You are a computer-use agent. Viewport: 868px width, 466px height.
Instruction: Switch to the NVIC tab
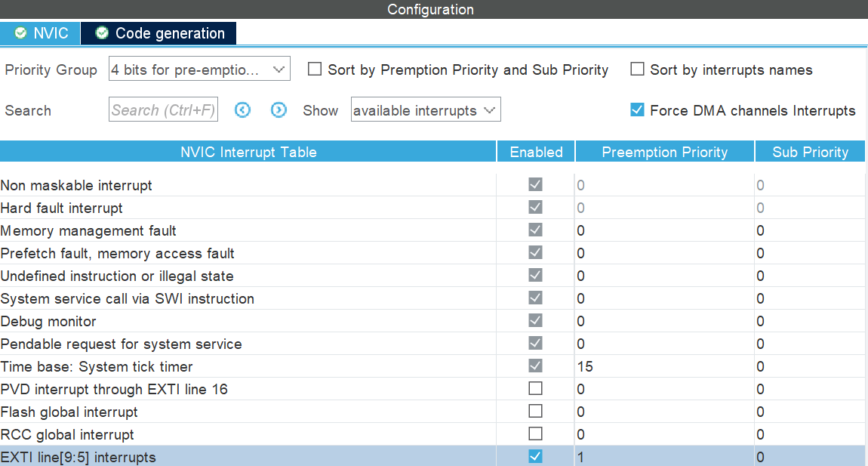click(x=41, y=33)
